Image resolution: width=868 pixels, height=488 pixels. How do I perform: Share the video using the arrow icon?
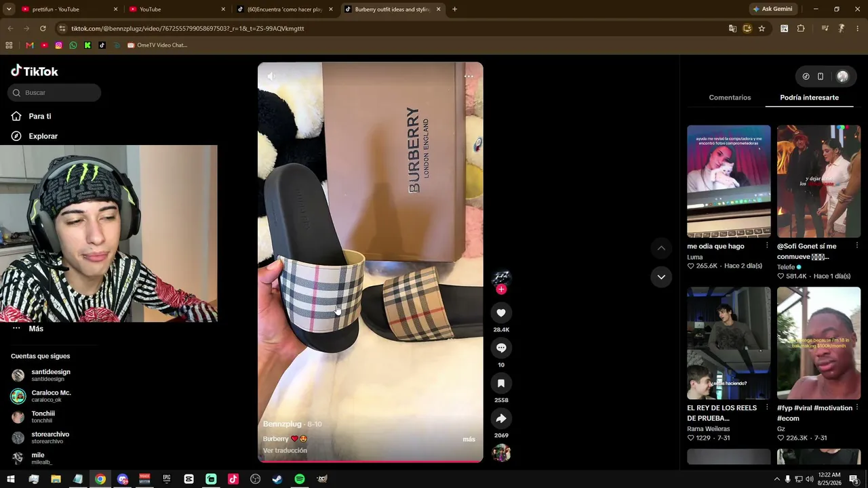click(x=501, y=419)
